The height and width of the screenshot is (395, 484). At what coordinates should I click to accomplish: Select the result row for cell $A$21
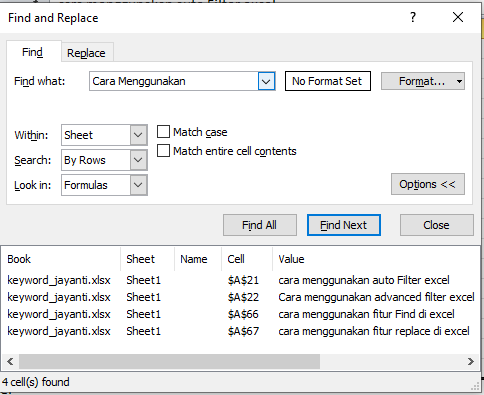click(241, 280)
